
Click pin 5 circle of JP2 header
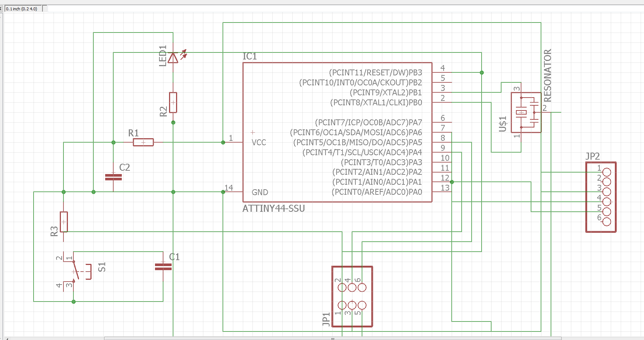tap(606, 212)
